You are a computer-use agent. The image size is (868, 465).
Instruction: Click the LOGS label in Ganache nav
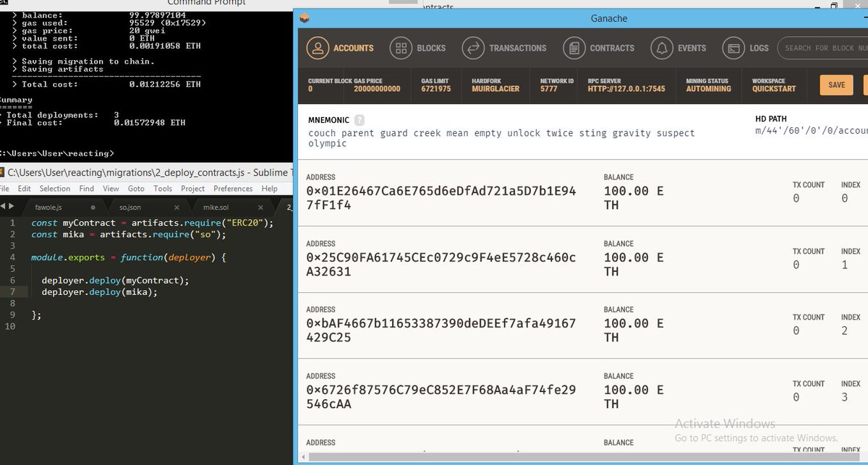[759, 48]
